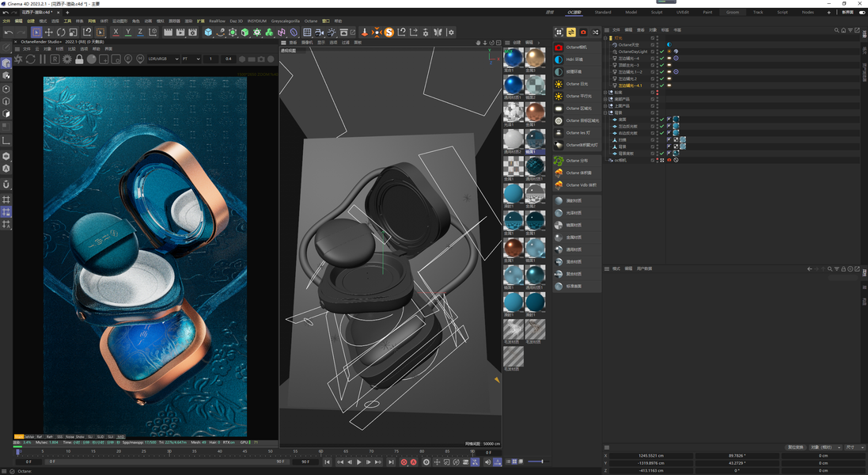Viewport: 868px width, 475px height.
Task: Select the blue MIX material sphere
Action: [x=514, y=58]
